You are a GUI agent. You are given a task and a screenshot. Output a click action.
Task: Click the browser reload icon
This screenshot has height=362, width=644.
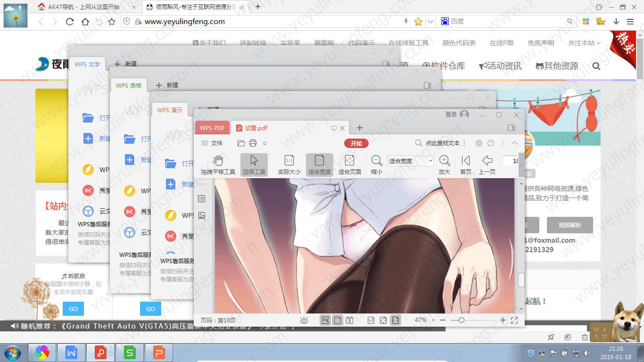click(x=70, y=22)
